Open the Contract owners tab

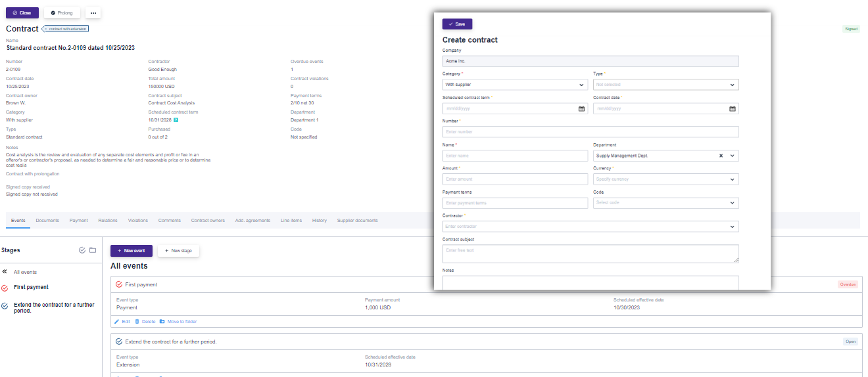[208, 221]
